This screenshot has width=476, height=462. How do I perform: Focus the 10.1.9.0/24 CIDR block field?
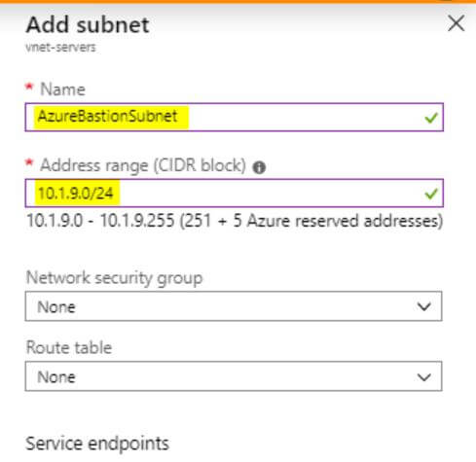(x=235, y=193)
